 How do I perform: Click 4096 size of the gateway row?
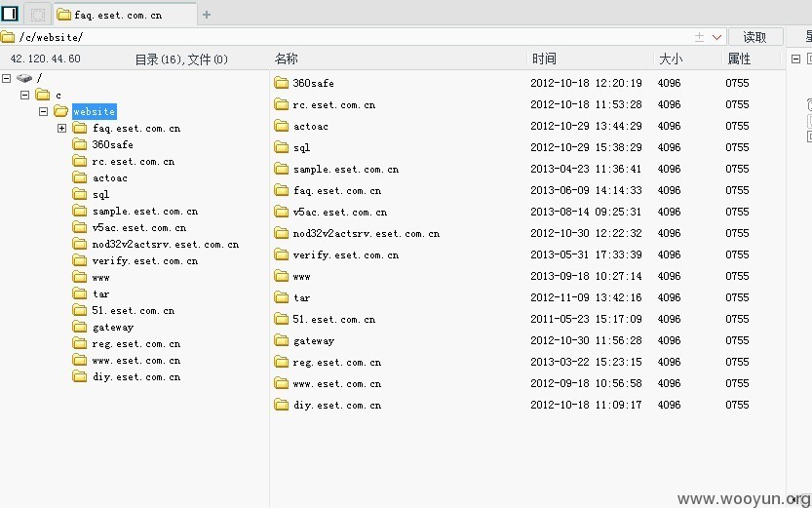669,340
